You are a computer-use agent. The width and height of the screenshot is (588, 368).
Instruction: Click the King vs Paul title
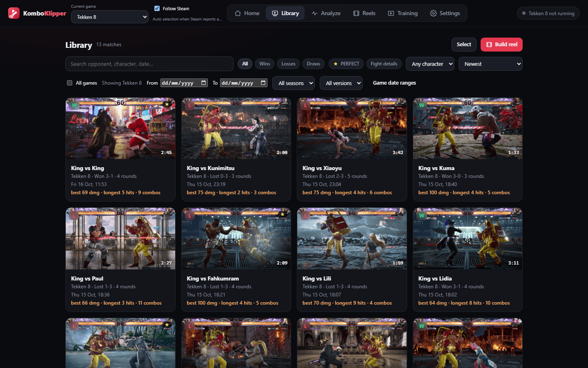tap(87, 278)
